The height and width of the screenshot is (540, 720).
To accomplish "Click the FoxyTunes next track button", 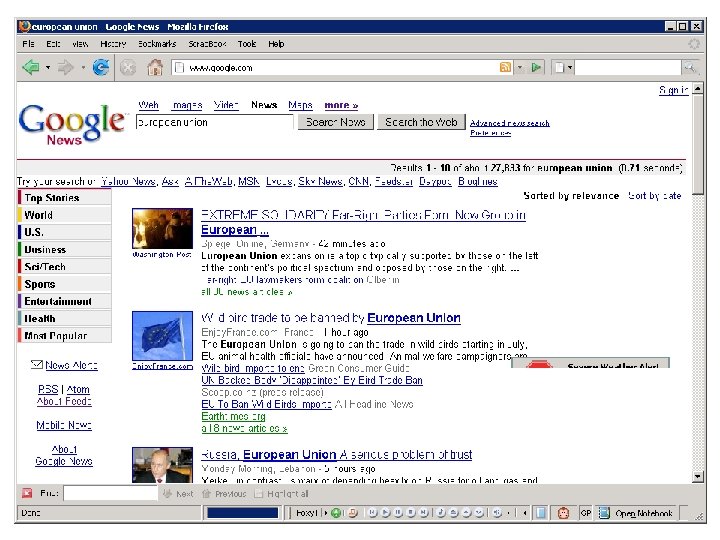I will click(423, 513).
